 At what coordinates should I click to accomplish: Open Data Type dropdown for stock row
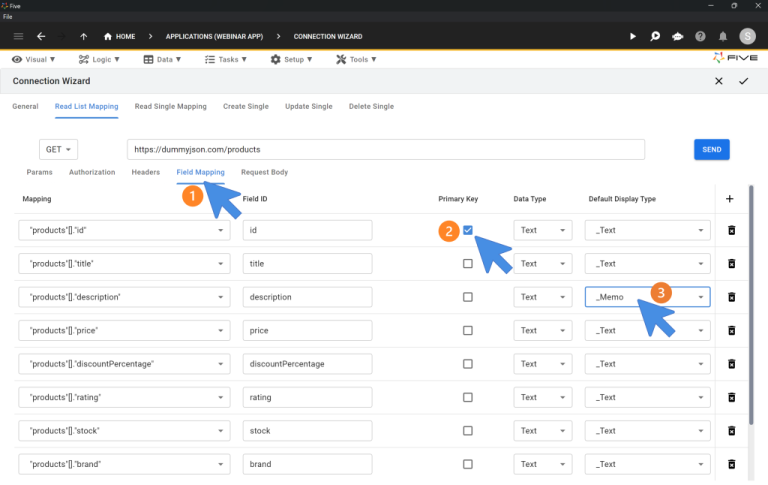pyautogui.click(x=543, y=431)
